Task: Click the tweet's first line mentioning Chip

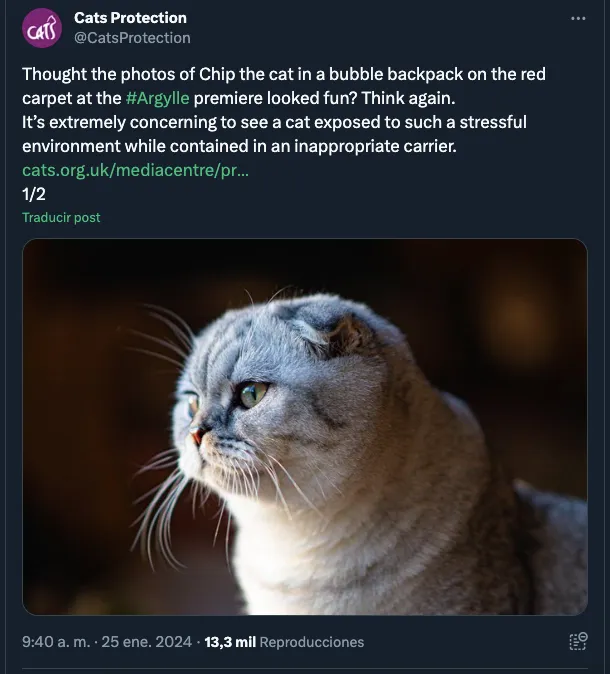Action: tap(284, 75)
